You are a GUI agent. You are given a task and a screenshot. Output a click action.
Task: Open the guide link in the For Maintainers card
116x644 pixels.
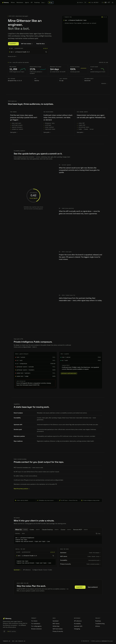pyautogui.click(x=47, y=132)
